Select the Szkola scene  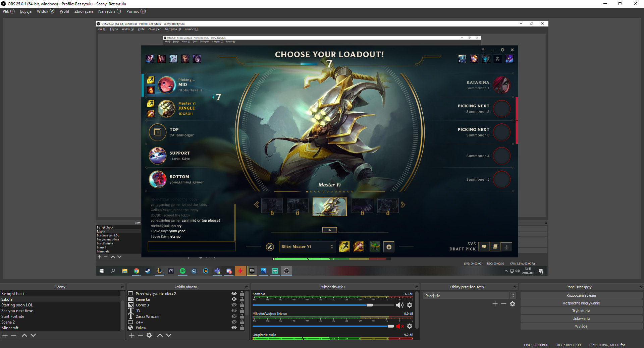(x=60, y=299)
